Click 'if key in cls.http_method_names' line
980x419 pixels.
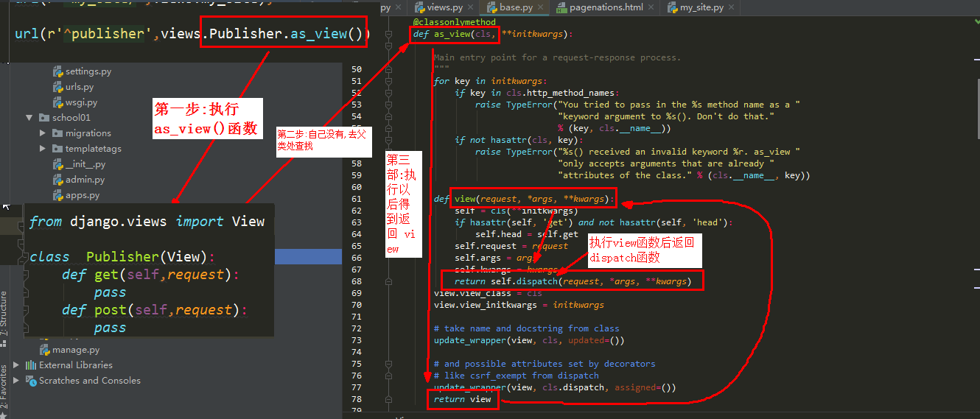click(537, 93)
